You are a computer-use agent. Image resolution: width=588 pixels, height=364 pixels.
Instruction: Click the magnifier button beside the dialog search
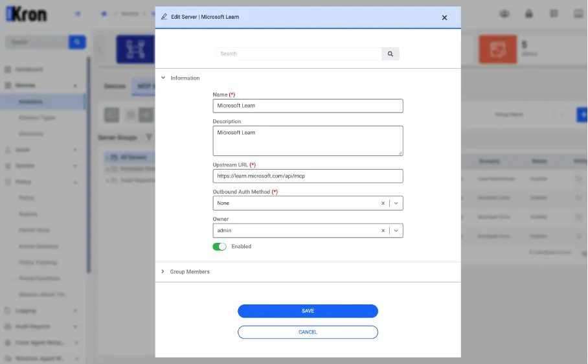coord(390,54)
